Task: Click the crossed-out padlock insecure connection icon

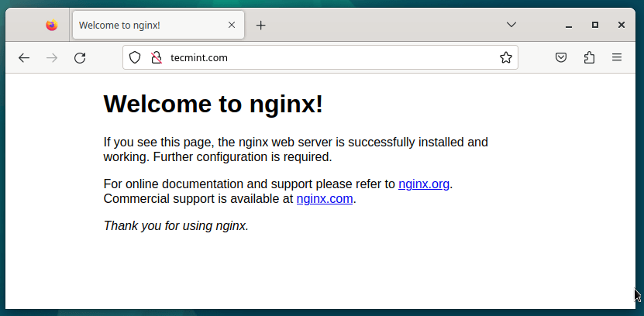Action: tap(156, 57)
